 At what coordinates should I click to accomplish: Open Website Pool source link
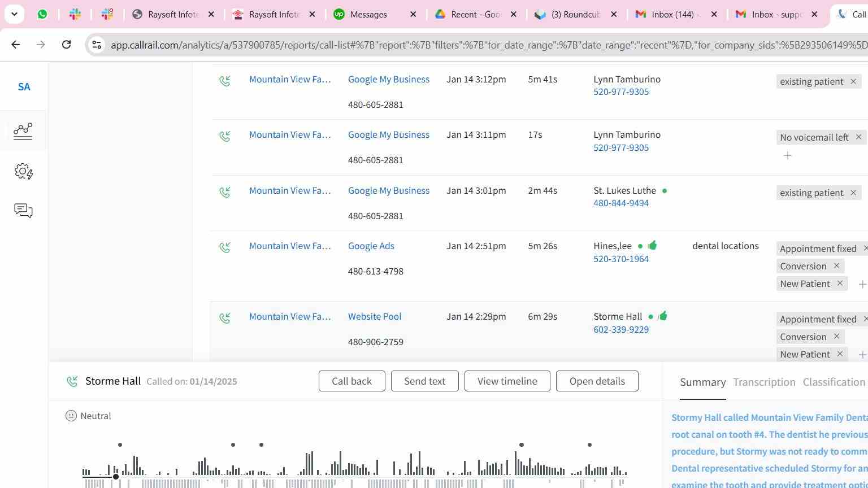375,316
